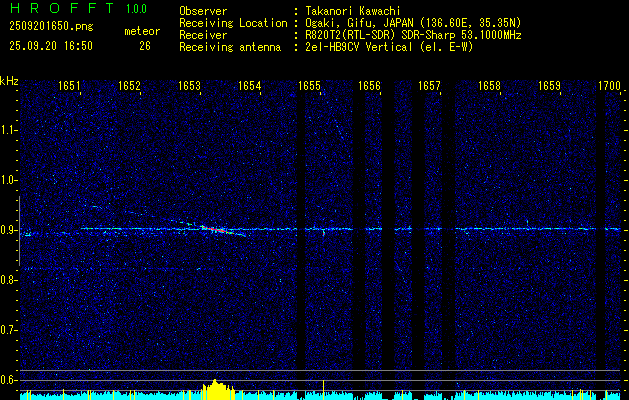Click time axis label 1654

coord(250,86)
